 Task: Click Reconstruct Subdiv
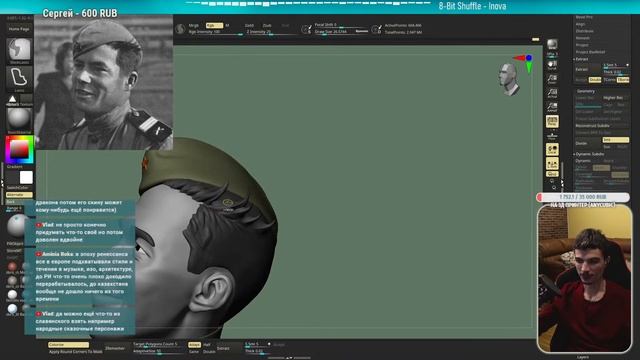click(x=592, y=126)
